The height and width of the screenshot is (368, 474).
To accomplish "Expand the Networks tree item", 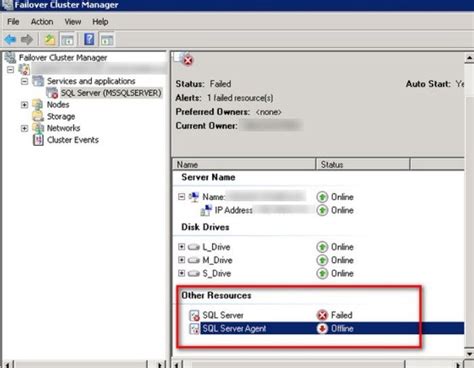I will click(x=24, y=128).
